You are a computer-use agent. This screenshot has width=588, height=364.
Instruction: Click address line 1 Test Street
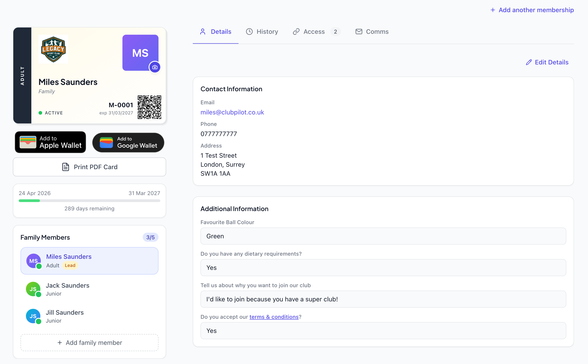(218, 155)
